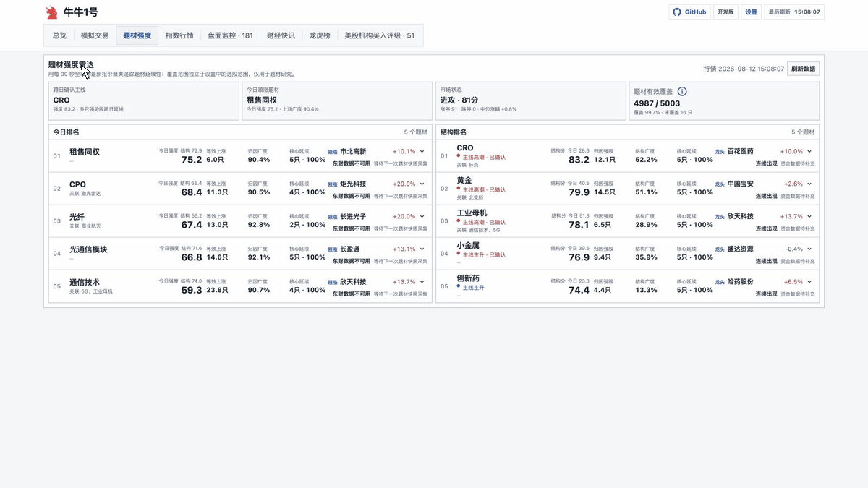Expand the CPO row chevron
The image size is (868, 488).
coord(422,184)
